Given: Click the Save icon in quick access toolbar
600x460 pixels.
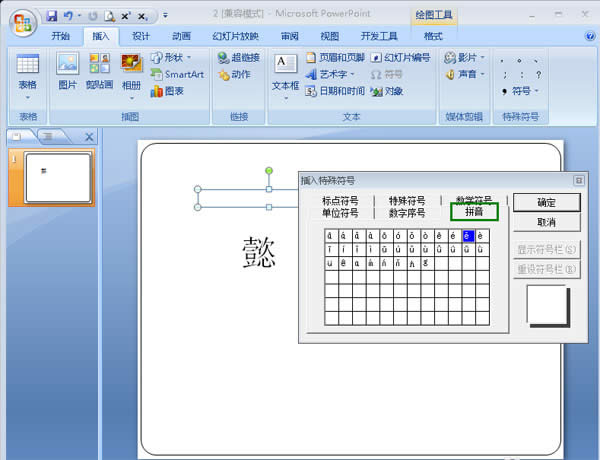Looking at the screenshot, I should 51,18.
